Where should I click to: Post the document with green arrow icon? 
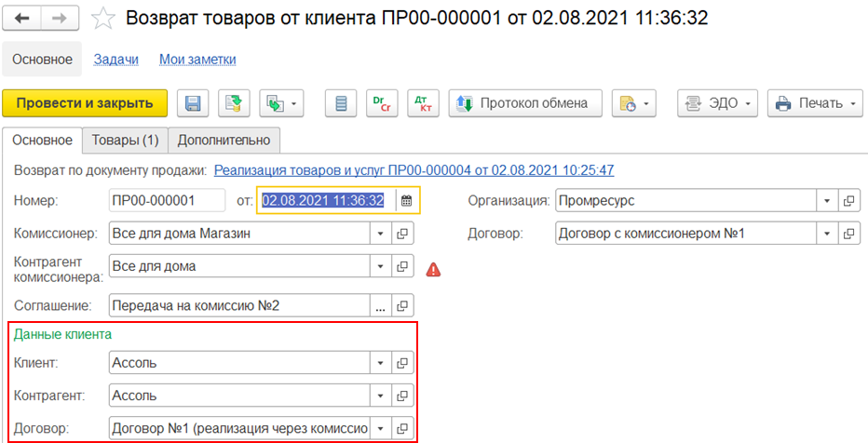coord(234,103)
